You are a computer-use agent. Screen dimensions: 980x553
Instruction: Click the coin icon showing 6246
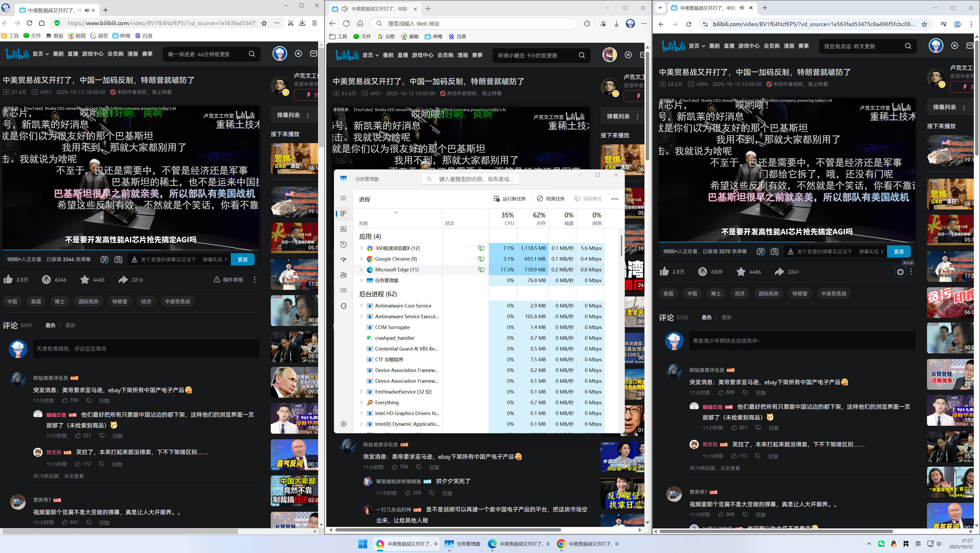[x=46, y=280]
